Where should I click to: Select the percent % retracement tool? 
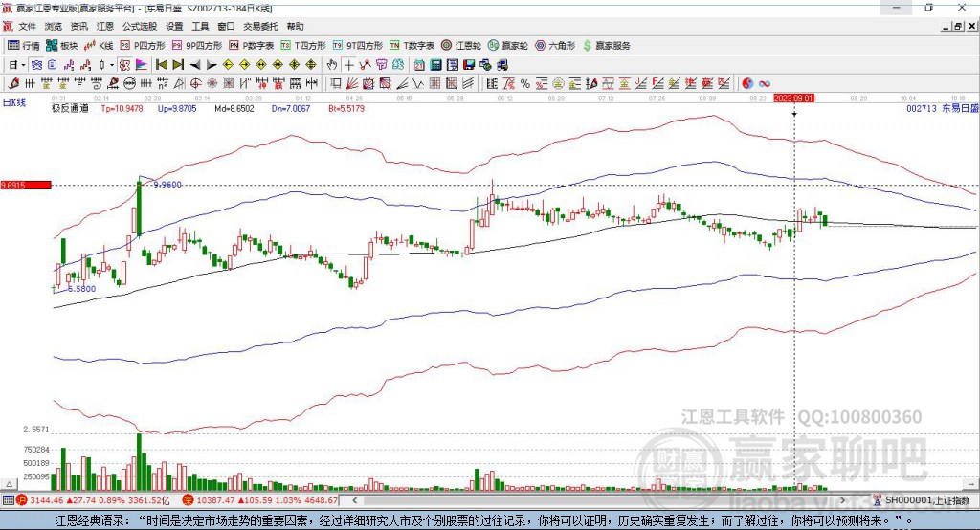click(525, 83)
